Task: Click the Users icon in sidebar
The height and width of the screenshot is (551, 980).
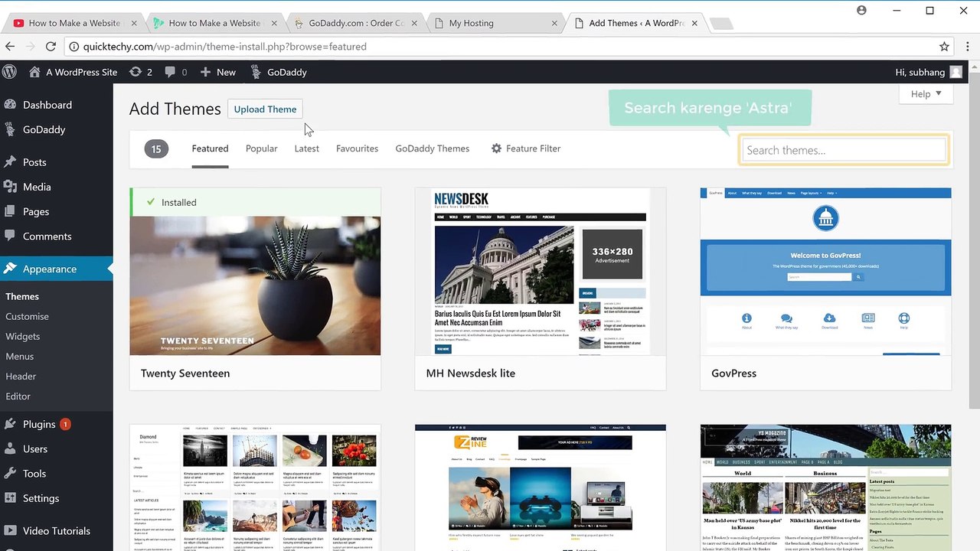Action: [x=10, y=448]
